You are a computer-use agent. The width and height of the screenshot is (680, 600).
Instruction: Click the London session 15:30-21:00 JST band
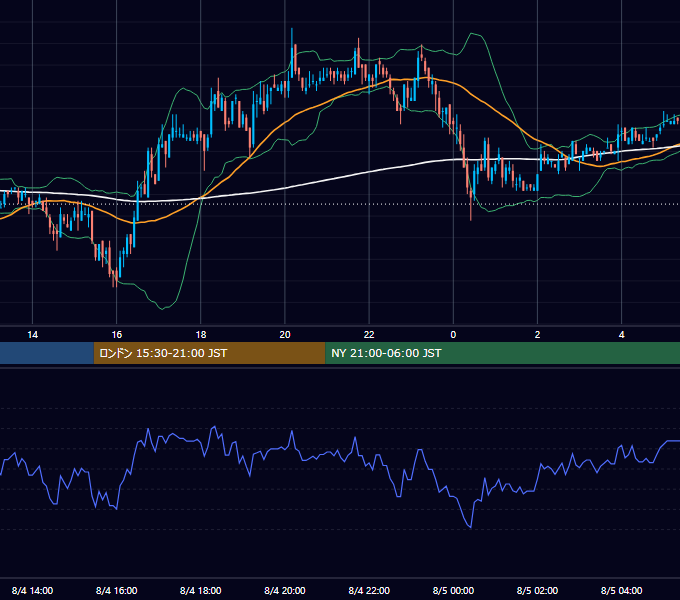(209, 353)
